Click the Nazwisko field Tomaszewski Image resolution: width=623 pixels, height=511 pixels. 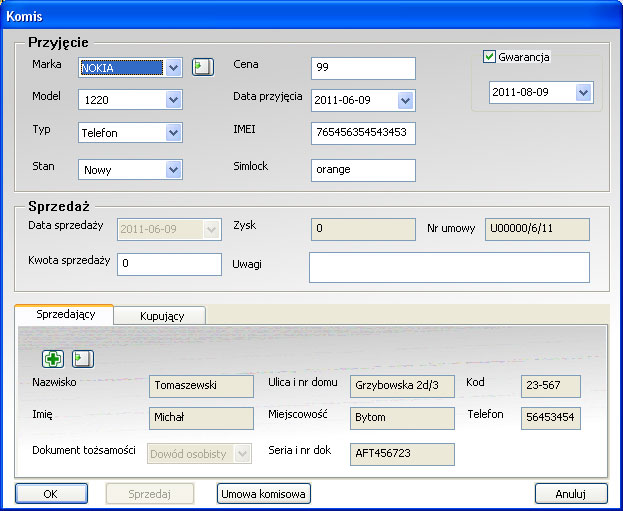pyautogui.click(x=201, y=386)
